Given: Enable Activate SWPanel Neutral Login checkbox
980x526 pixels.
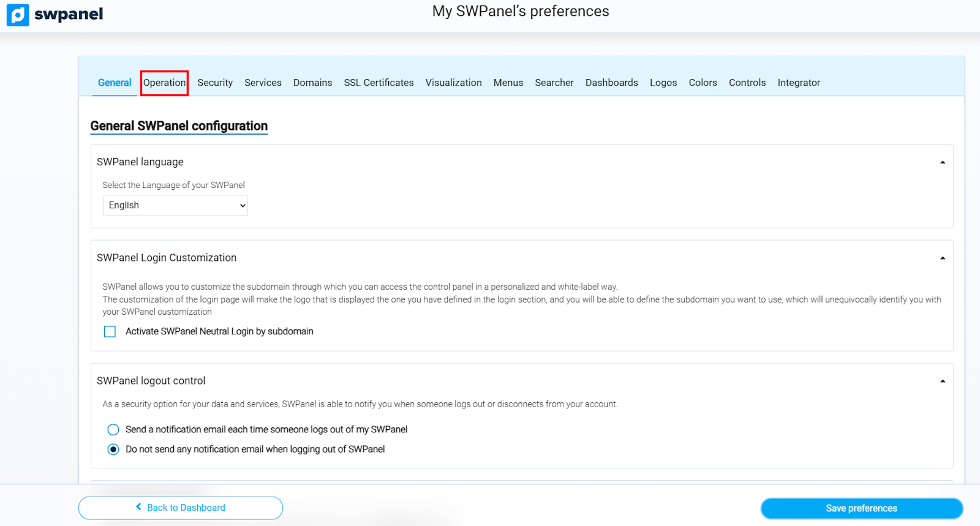Looking at the screenshot, I should pos(110,332).
